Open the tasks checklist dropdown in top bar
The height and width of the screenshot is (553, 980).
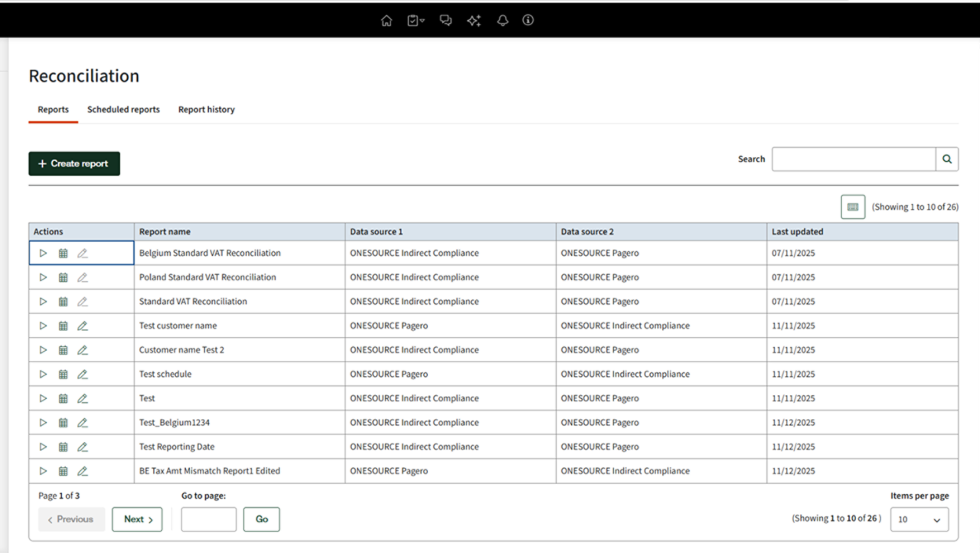pyautogui.click(x=416, y=21)
